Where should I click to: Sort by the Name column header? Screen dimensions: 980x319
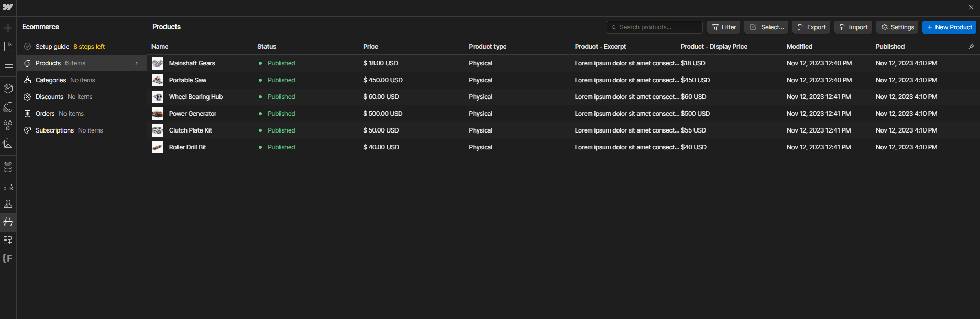tap(160, 47)
